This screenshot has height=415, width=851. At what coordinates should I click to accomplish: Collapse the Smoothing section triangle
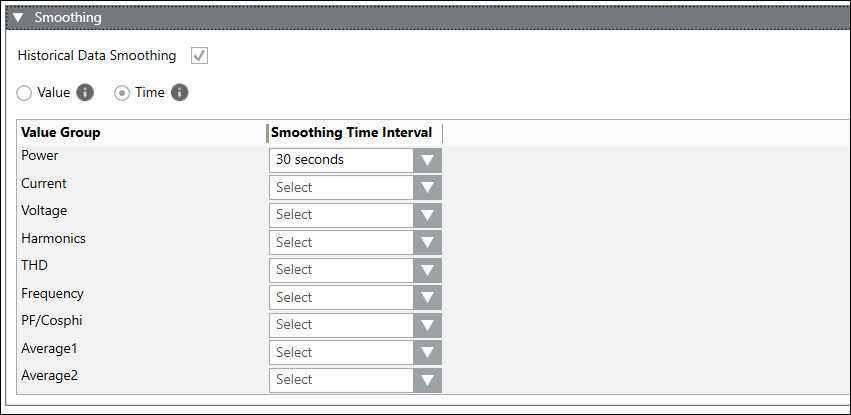tap(18, 17)
